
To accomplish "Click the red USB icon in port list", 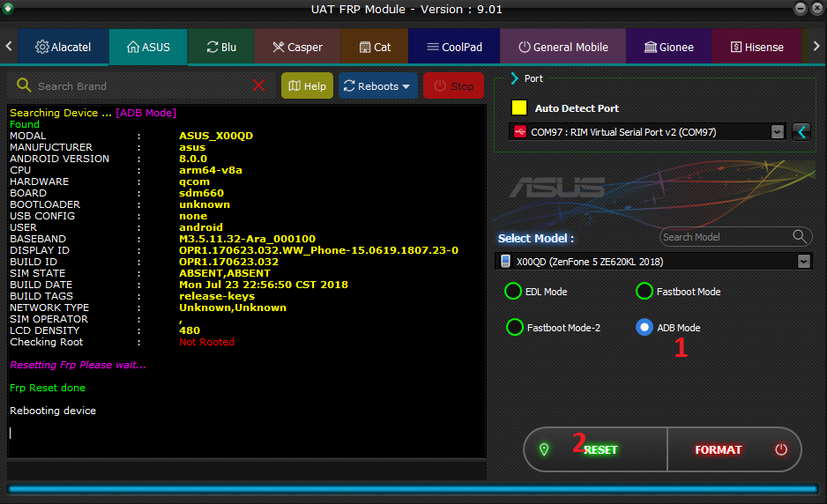I will 520,132.
